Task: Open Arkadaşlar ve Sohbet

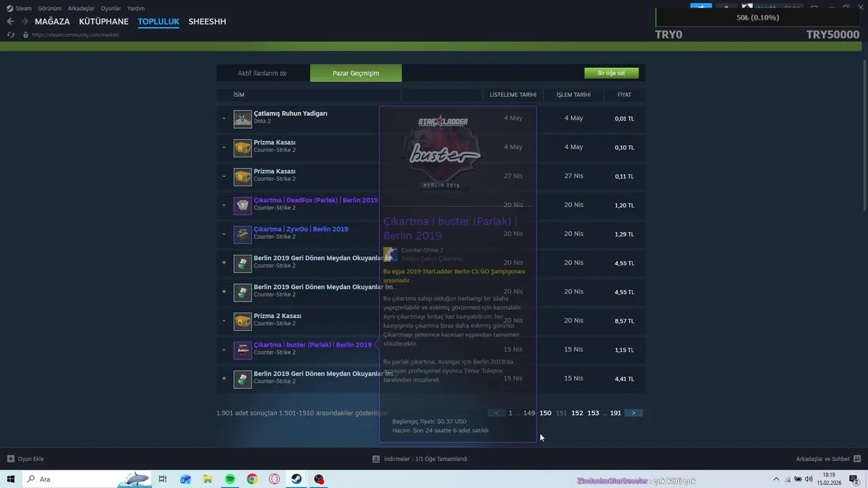Action: 823,459
